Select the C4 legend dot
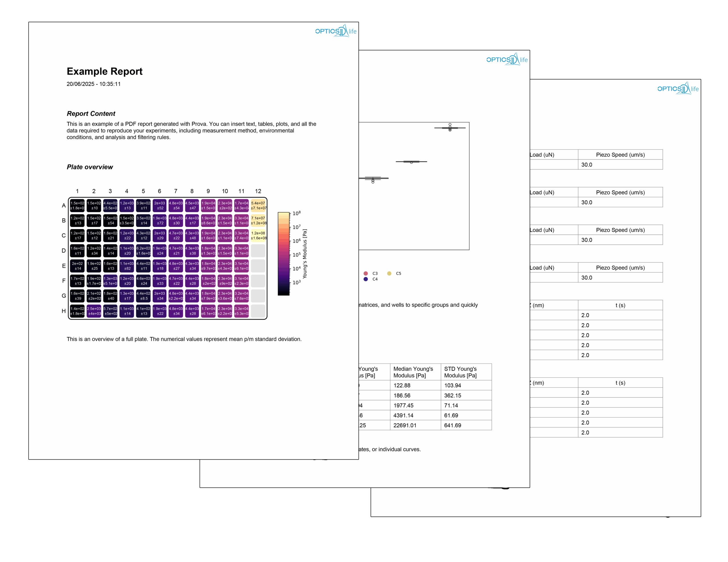This screenshot has width=728, height=562. pos(366,279)
